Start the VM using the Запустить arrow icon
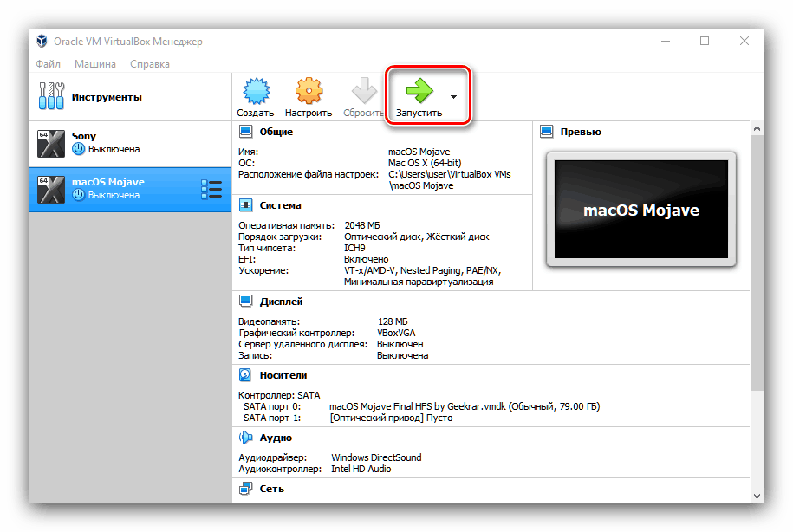The width and height of the screenshot is (793, 532). pyautogui.click(x=420, y=88)
